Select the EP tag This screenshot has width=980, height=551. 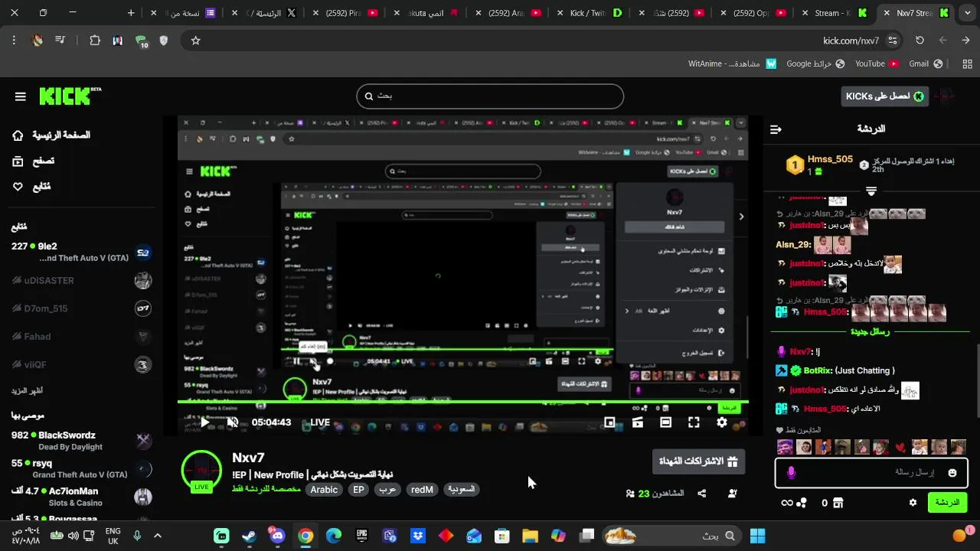[x=358, y=490]
